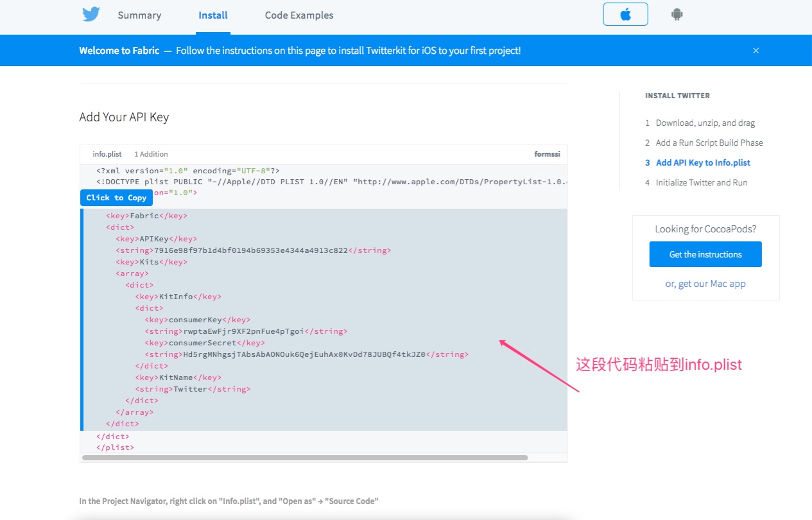The image size is (812, 520).
Task: Open the Summary tab
Action: point(139,15)
